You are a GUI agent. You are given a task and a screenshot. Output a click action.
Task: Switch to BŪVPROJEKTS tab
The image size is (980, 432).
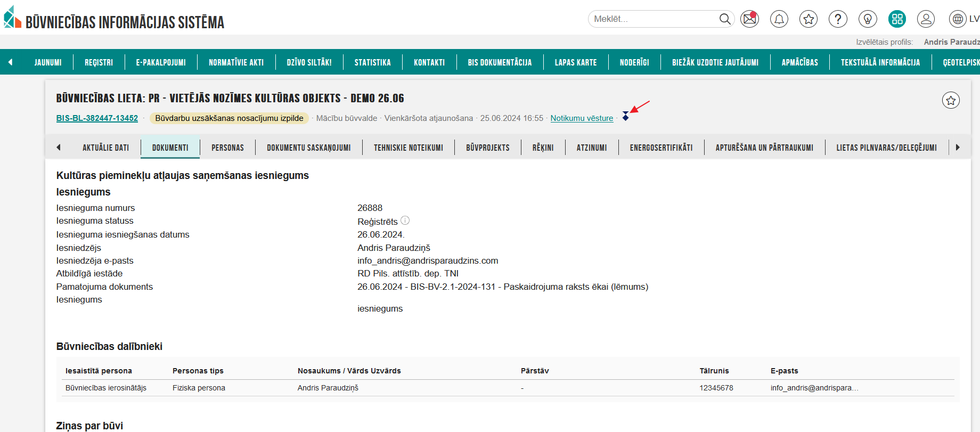488,148
